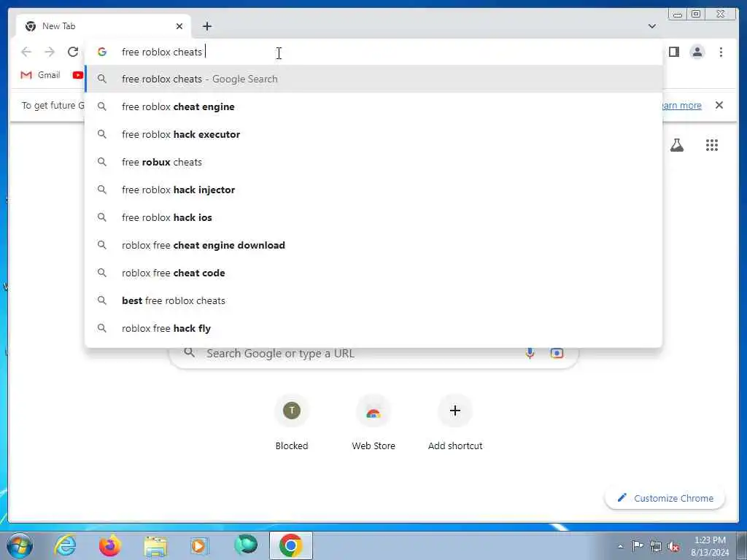
Task: Open the profile avatar menu
Action: click(697, 52)
